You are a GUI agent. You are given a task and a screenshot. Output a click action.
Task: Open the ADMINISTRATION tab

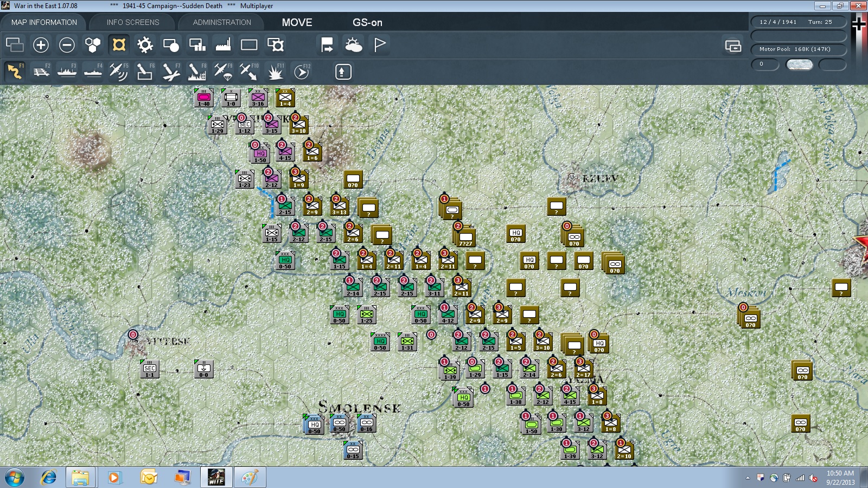(x=222, y=22)
